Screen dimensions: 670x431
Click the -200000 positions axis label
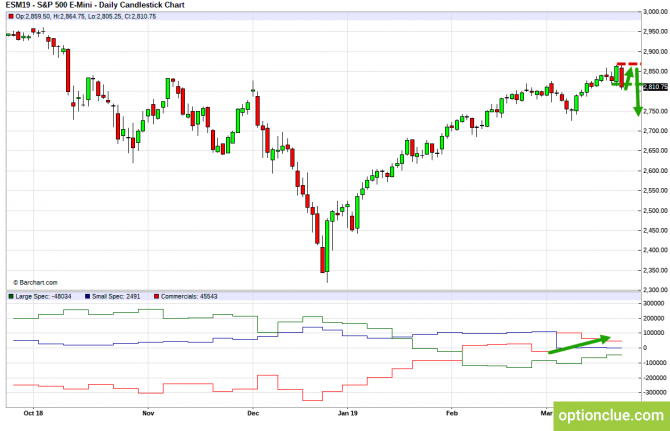coord(654,378)
